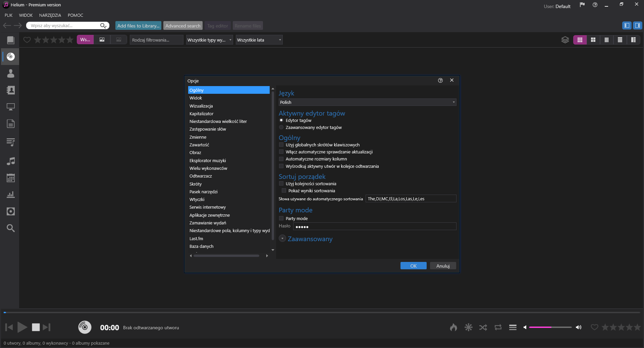Image resolution: width=644 pixels, height=348 pixels.
Task: Click the playback progress bar
Action: (322, 312)
